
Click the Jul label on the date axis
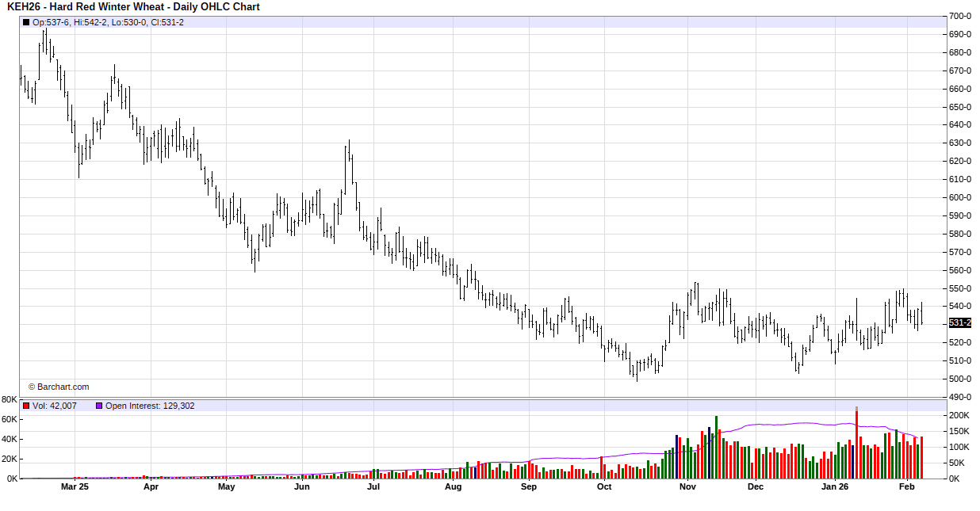click(x=373, y=487)
